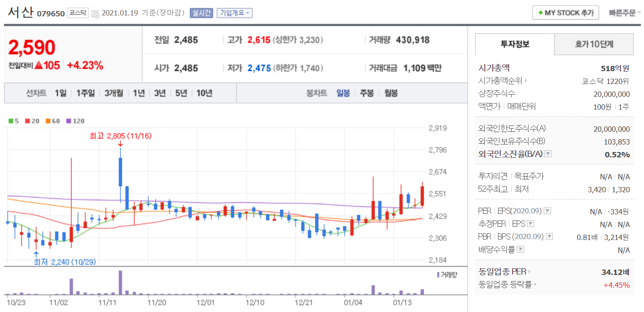Click the 최고 2,805 (11/16) chart marker
The height and width of the screenshot is (312, 644).
pyautogui.click(x=120, y=136)
